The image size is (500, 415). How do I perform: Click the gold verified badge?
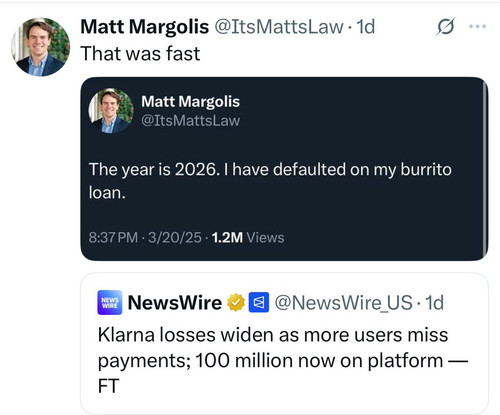pos(236,303)
